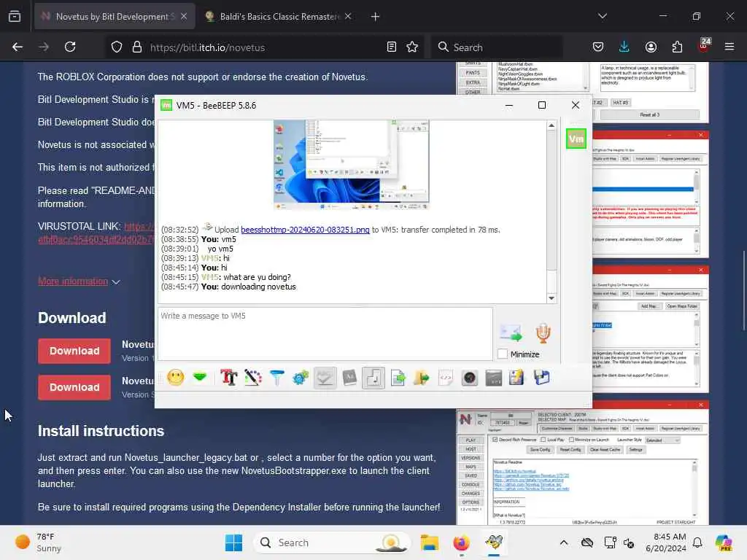Show hidden system tray icons chevron
The height and width of the screenshot is (560, 747).
pyautogui.click(x=564, y=542)
